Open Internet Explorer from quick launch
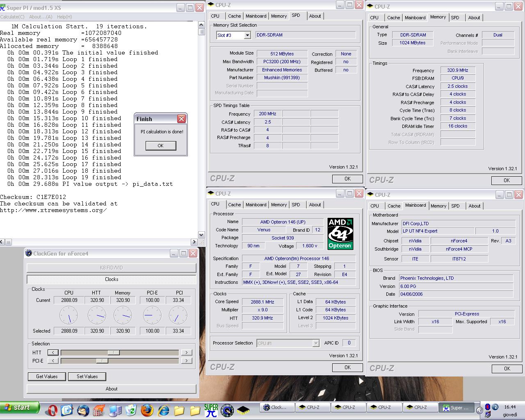This screenshot has height=420, width=525. (163, 409)
